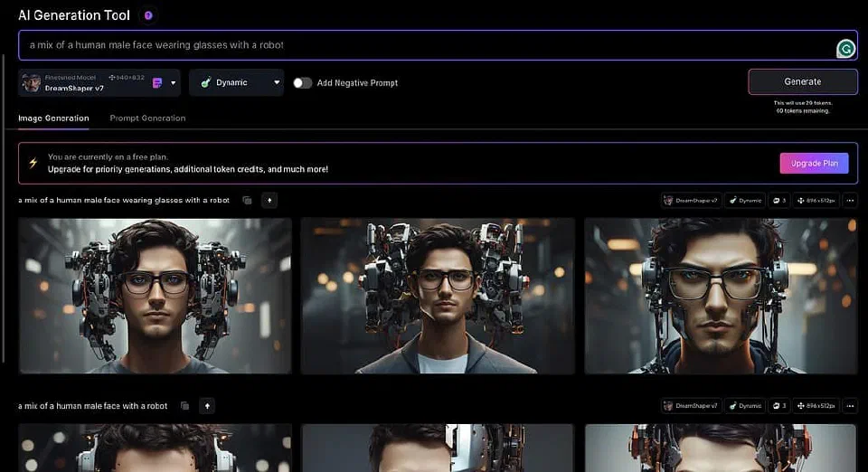
Task: Reuse glasses robot prompt with up arrow
Action: tap(269, 201)
